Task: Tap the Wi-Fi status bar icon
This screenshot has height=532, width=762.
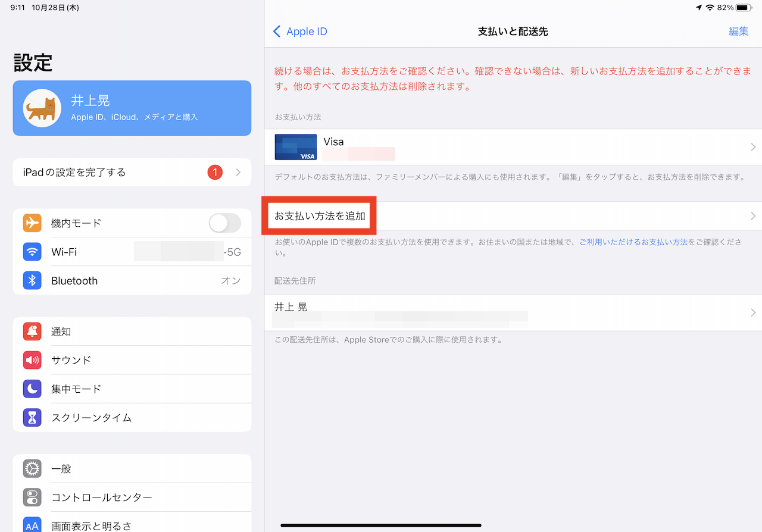Action: pyautogui.click(x=710, y=8)
